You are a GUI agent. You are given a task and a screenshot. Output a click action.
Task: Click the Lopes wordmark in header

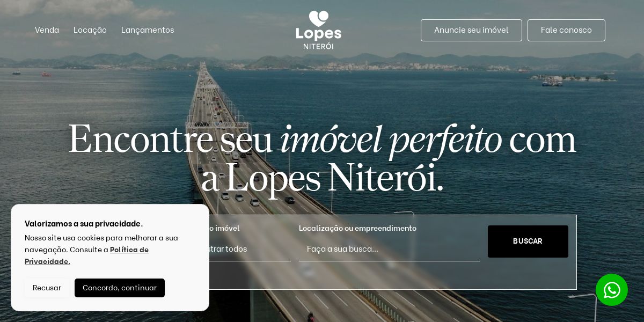pyautogui.click(x=319, y=34)
